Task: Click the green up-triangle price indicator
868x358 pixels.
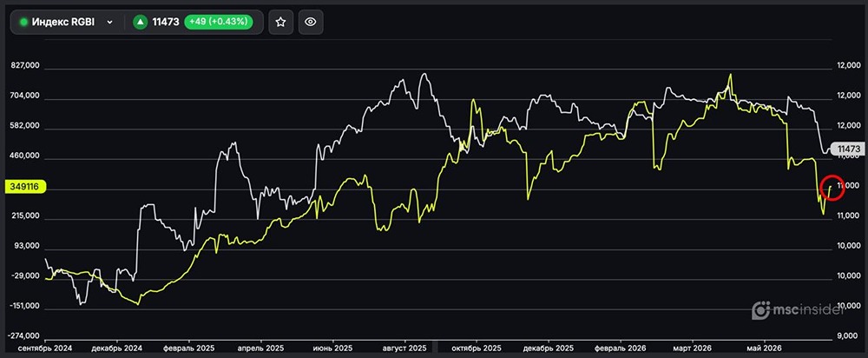Action: pyautogui.click(x=141, y=23)
